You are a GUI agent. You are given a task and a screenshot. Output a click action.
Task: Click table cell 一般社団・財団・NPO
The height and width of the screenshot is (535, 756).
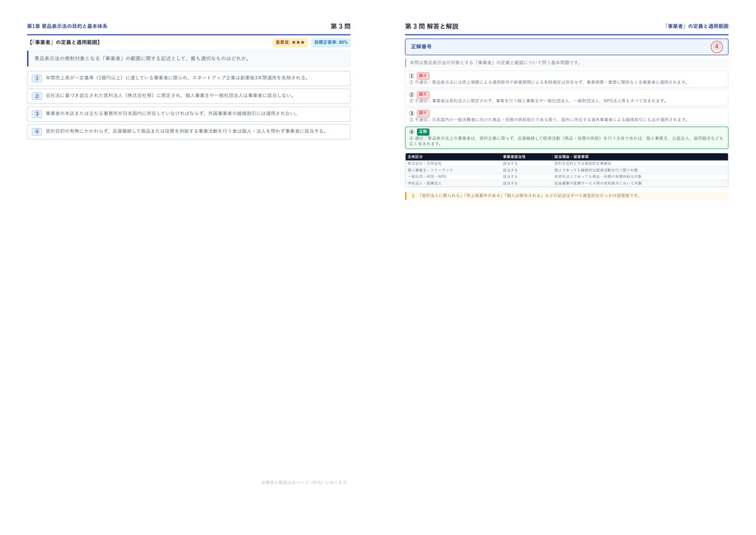point(427,177)
